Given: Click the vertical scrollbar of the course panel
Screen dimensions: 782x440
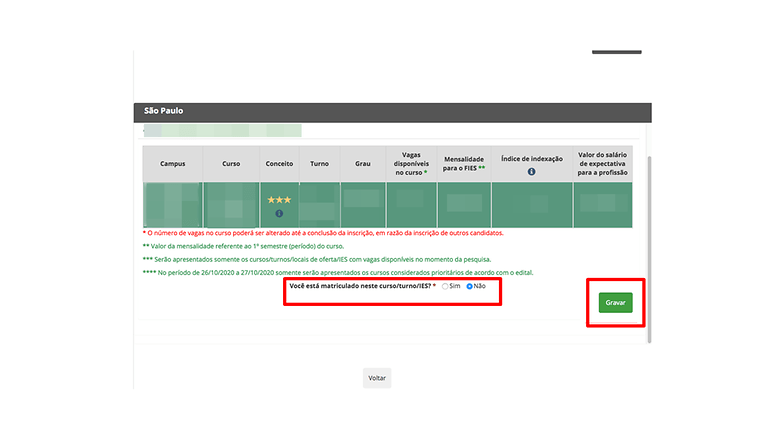Looking at the screenshot, I should pos(649,249).
